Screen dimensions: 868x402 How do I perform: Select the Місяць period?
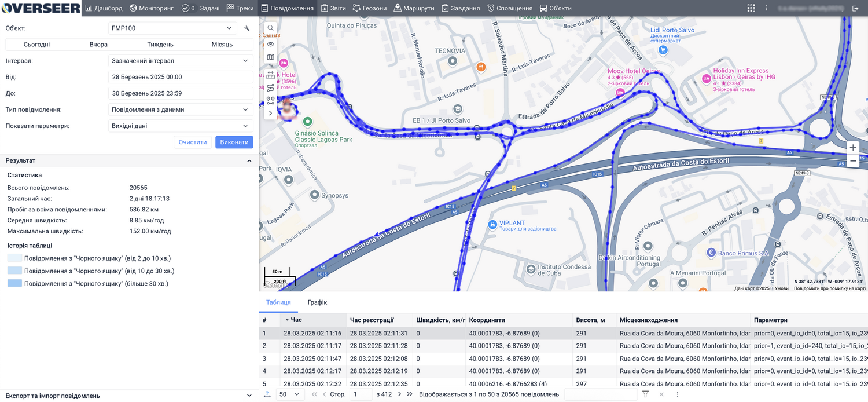222,45
